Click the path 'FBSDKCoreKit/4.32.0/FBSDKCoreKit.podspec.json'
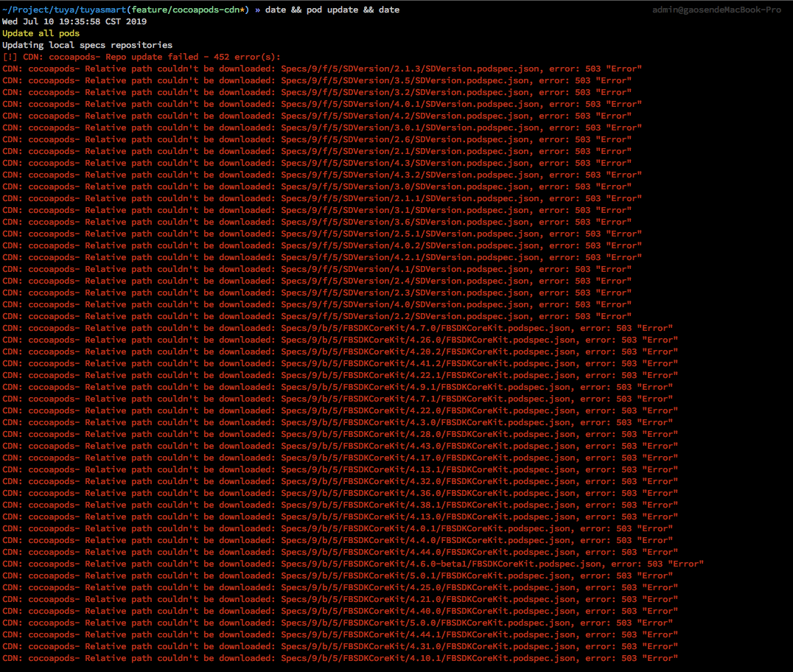Screen dimensions: 793x672 click(459, 481)
